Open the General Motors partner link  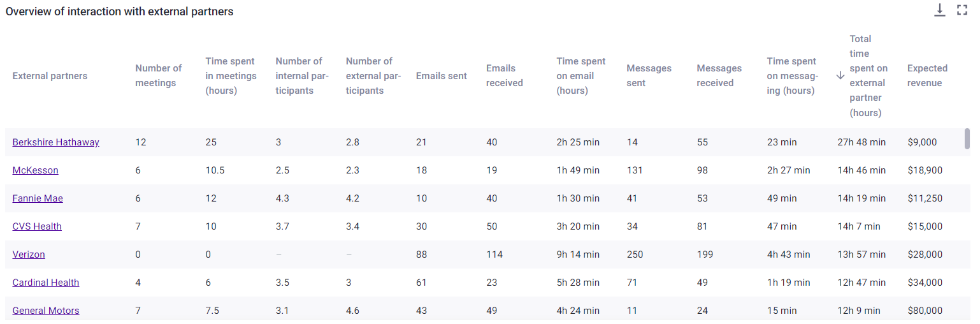46,311
